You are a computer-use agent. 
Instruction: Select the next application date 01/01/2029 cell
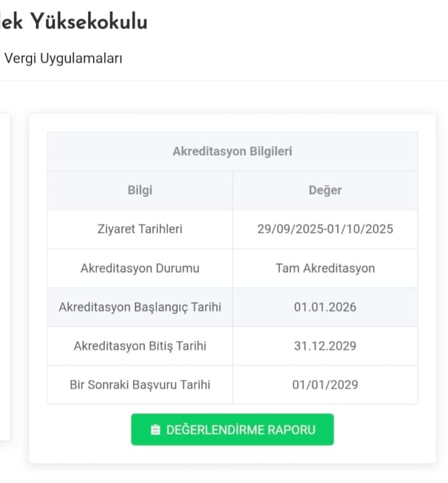point(325,384)
